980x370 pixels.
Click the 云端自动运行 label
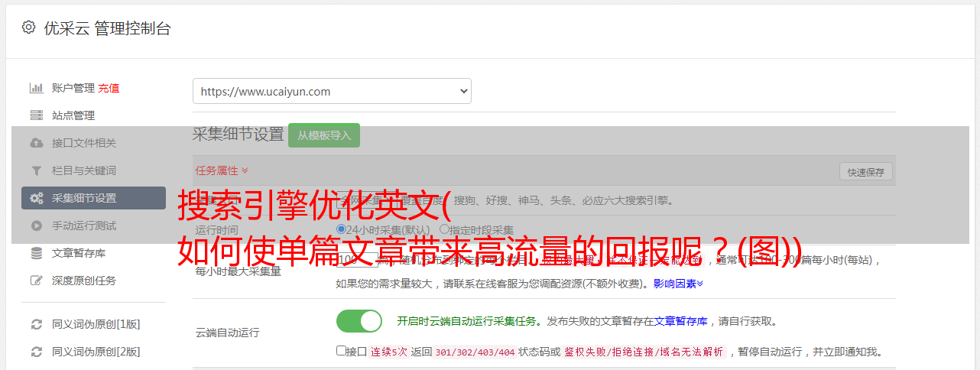click(x=227, y=333)
